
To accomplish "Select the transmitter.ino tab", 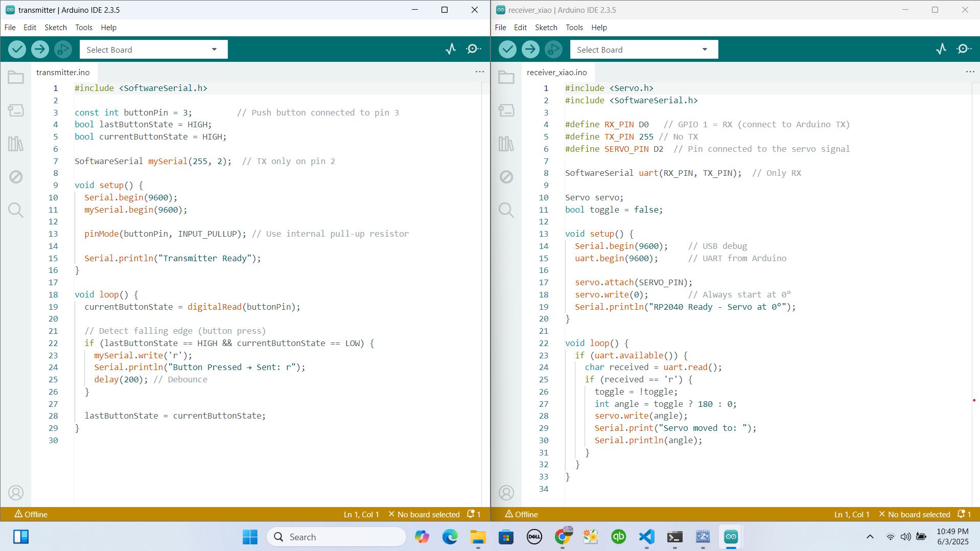I will point(63,72).
